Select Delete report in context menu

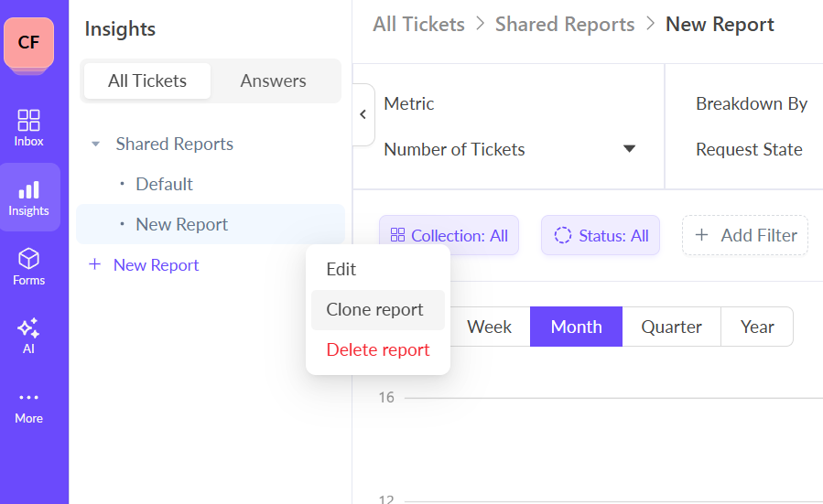point(378,349)
